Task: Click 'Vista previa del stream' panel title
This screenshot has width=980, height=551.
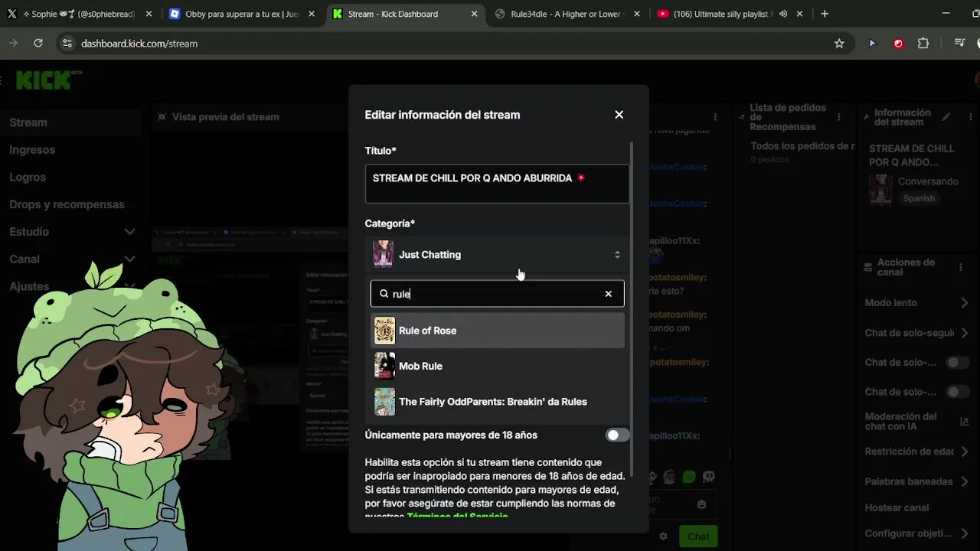Action: [225, 117]
